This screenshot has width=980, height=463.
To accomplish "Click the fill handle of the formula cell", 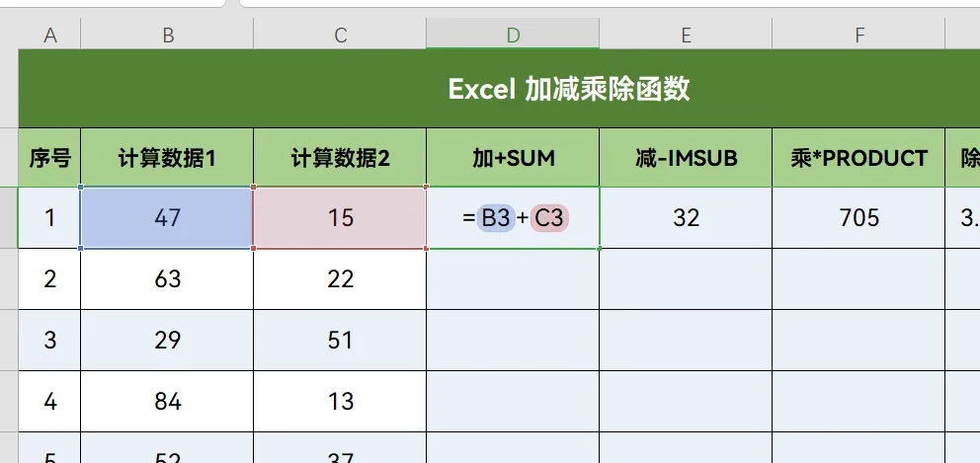I will click(x=600, y=248).
